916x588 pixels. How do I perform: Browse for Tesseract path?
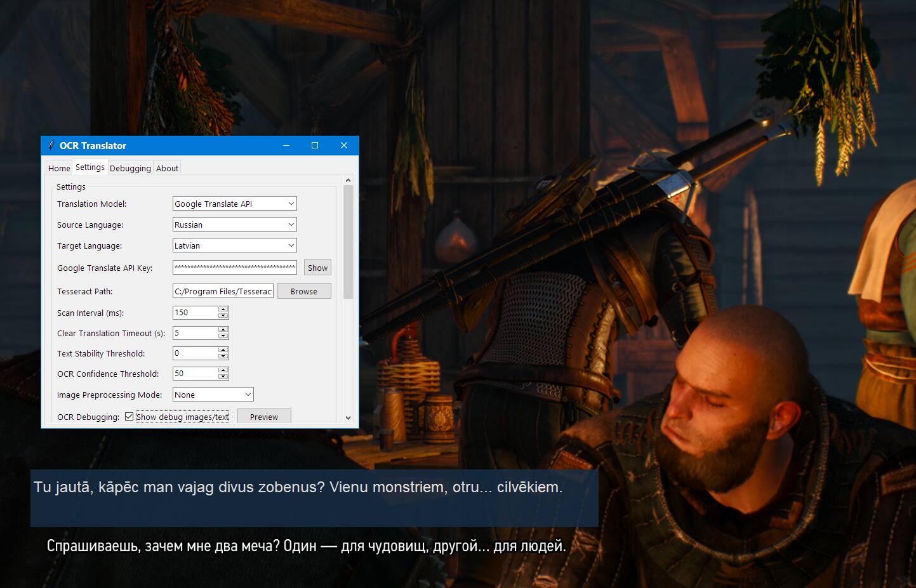pos(304,291)
